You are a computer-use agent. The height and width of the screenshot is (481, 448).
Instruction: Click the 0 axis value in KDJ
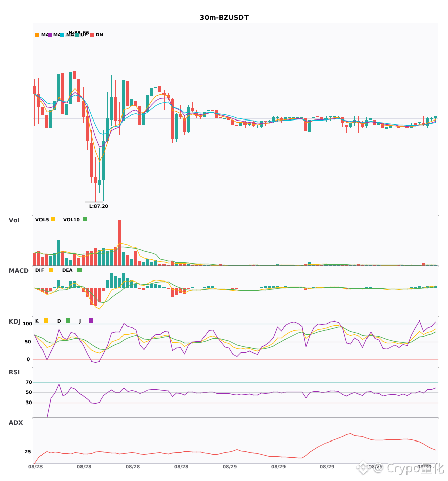point(28,359)
